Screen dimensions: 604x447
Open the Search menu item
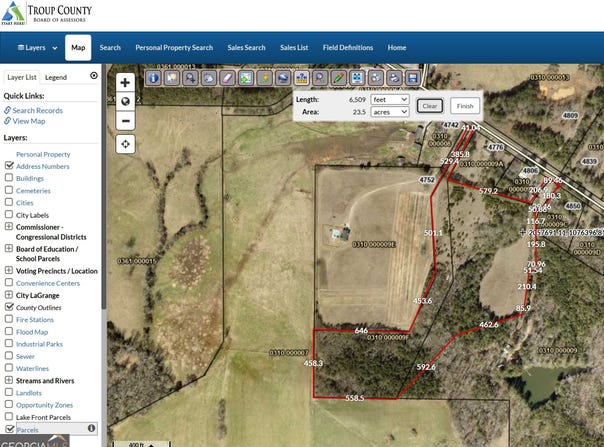pyautogui.click(x=110, y=48)
